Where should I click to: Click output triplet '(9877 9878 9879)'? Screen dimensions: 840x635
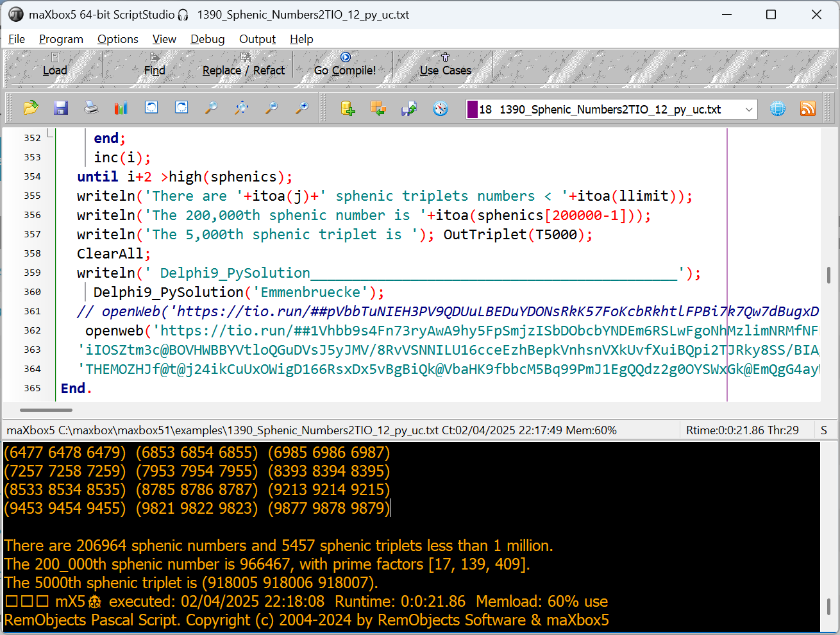[x=329, y=508]
